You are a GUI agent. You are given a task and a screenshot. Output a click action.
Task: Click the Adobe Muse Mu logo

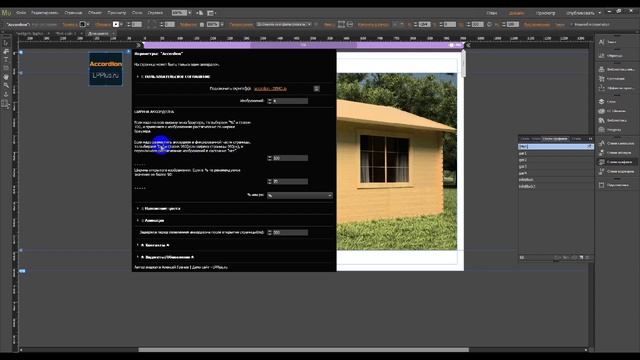(x=6, y=13)
